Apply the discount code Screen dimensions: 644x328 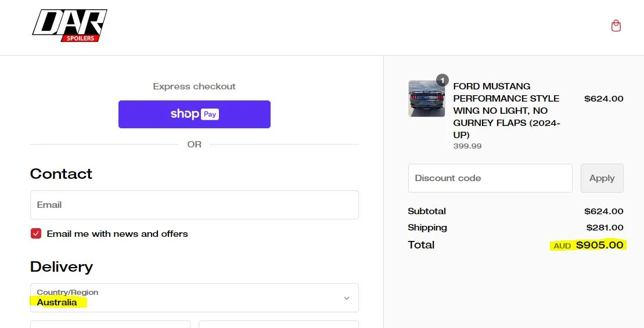602,178
